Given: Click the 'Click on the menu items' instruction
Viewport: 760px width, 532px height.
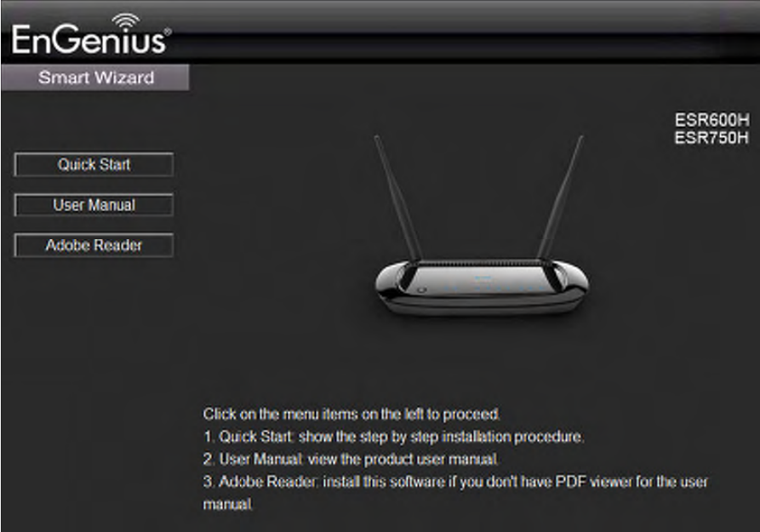Looking at the screenshot, I should coord(351,415).
